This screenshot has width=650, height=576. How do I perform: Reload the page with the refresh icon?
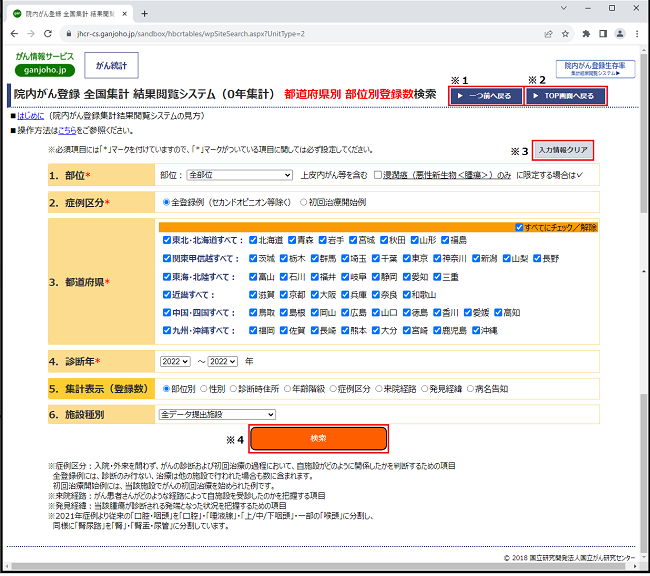pos(48,34)
